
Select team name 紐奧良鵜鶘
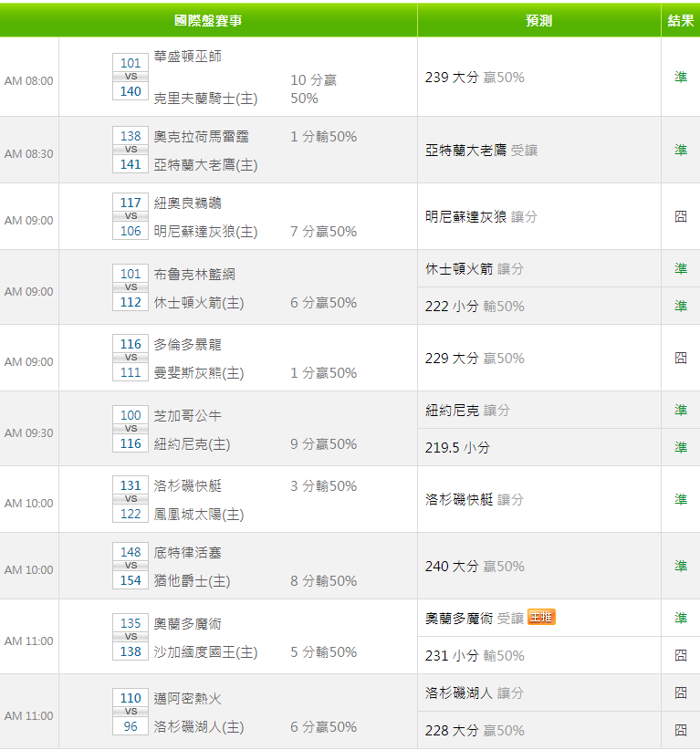188,203
